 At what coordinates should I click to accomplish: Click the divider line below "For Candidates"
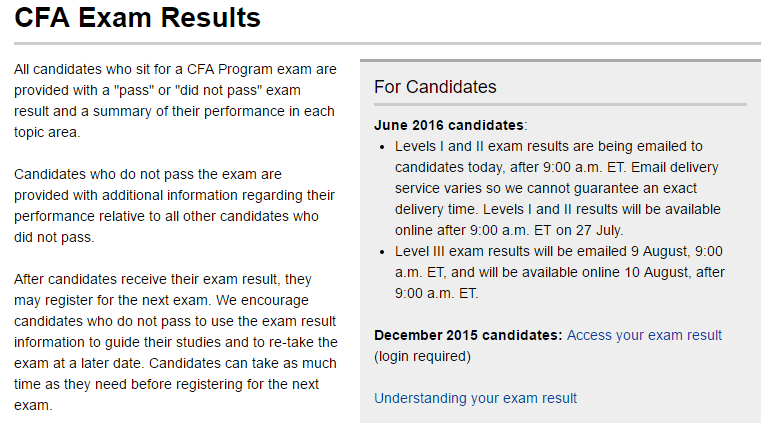point(560,104)
